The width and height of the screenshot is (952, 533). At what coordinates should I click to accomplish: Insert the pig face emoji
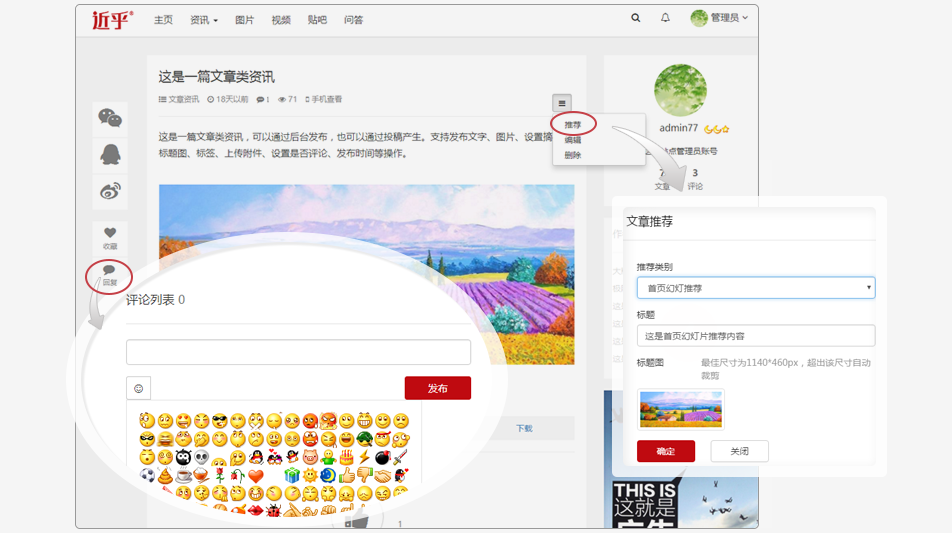310,457
